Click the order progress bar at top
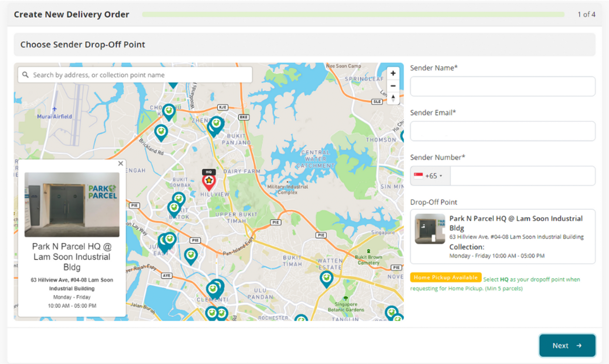The height and width of the screenshot is (364, 609). [x=353, y=15]
